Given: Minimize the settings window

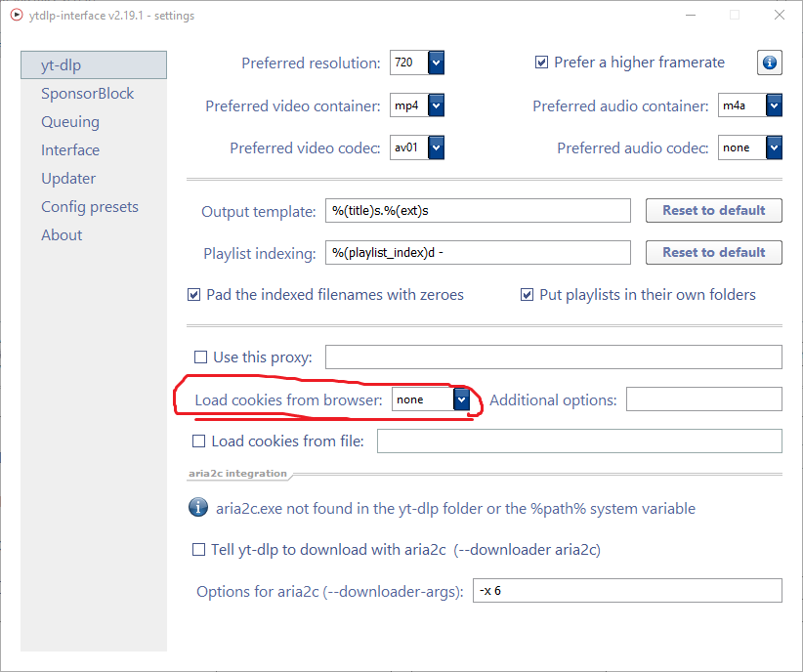Looking at the screenshot, I should click(x=691, y=15).
